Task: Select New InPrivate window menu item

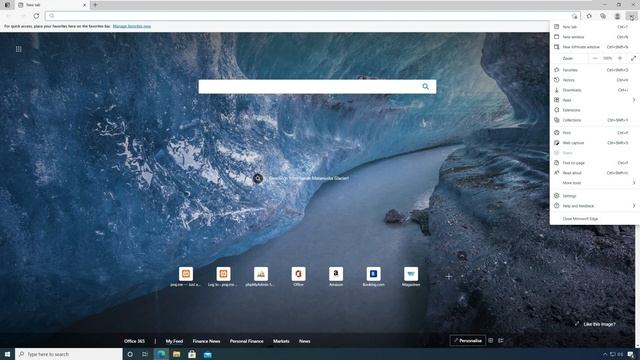Action: click(x=595, y=47)
